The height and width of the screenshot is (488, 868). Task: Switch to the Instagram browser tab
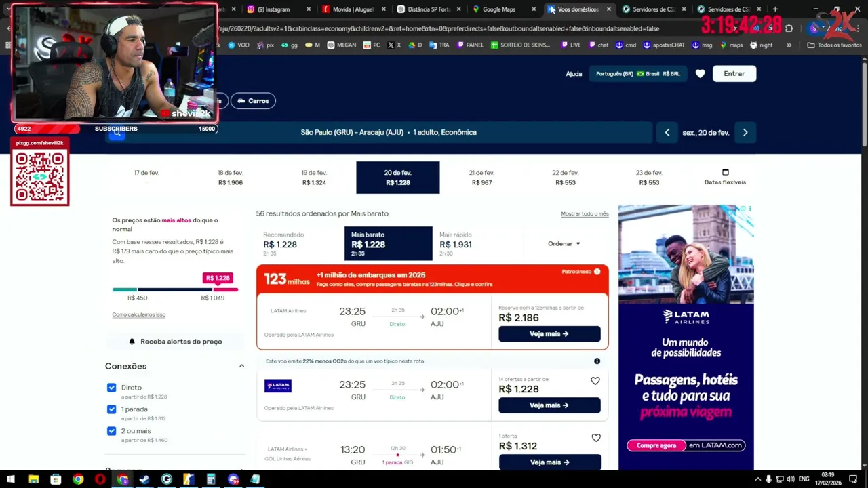[x=279, y=9]
